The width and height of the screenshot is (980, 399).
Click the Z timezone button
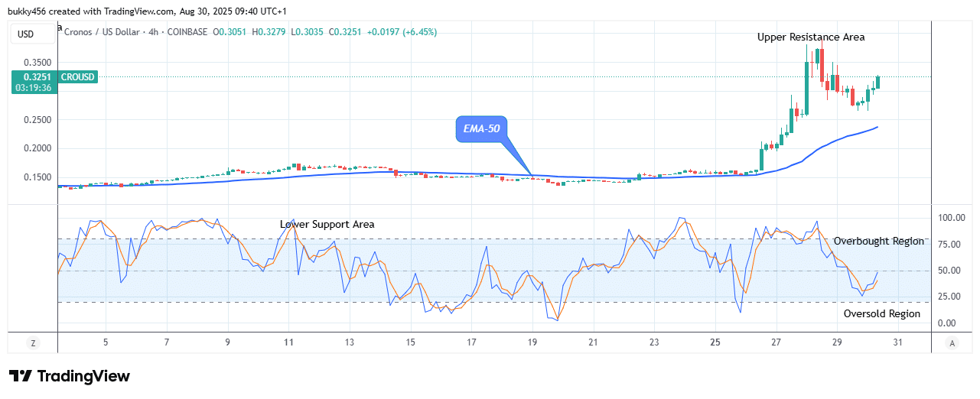[32, 343]
